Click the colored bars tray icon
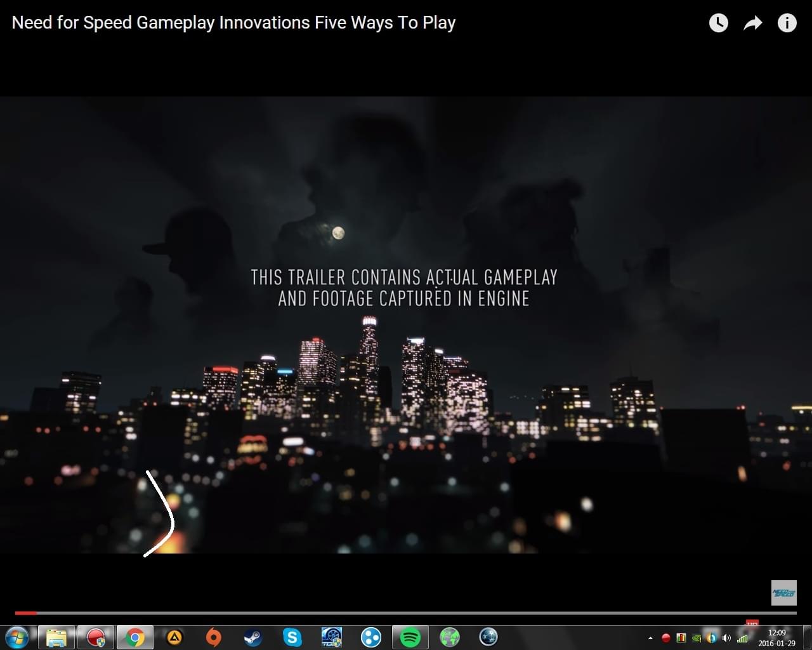This screenshot has height=650, width=812. point(681,638)
